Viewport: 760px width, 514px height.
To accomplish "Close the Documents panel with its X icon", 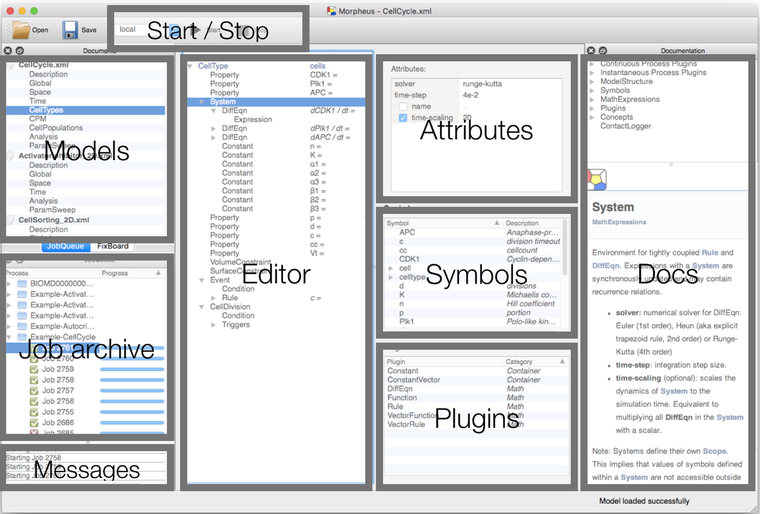I will tap(8, 50).
